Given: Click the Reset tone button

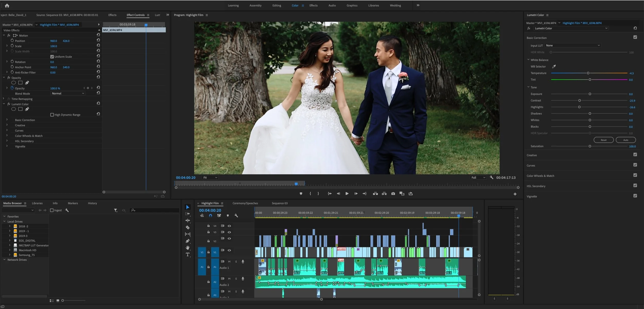Looking at the screenshot, I should [603, 140].
